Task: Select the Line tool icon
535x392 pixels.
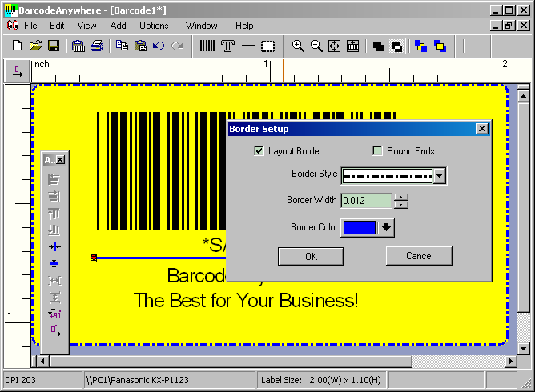Action: coord(248,46)
